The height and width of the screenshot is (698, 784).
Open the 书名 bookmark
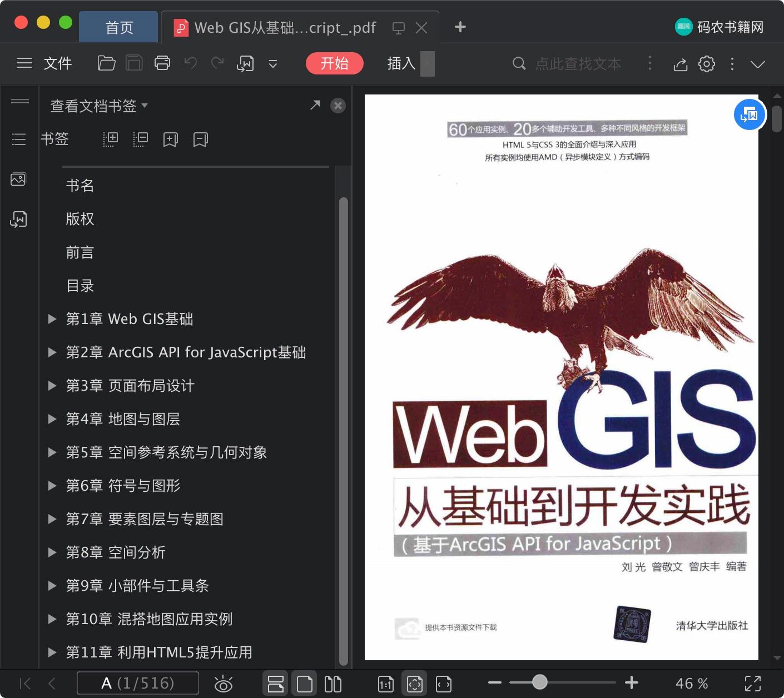(x=80, y=186)
